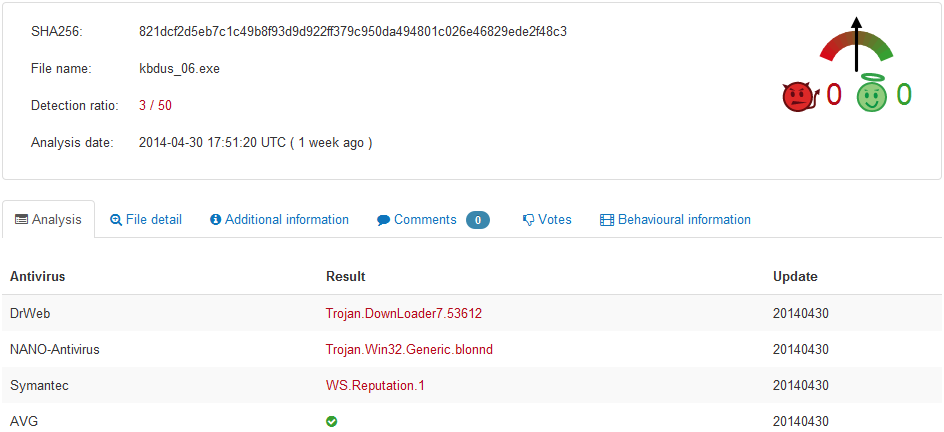Click the Trojan.Win32.Generic.blonnd result
The width and height of the screenshot is (944, 432).
[x=409, y=350]
